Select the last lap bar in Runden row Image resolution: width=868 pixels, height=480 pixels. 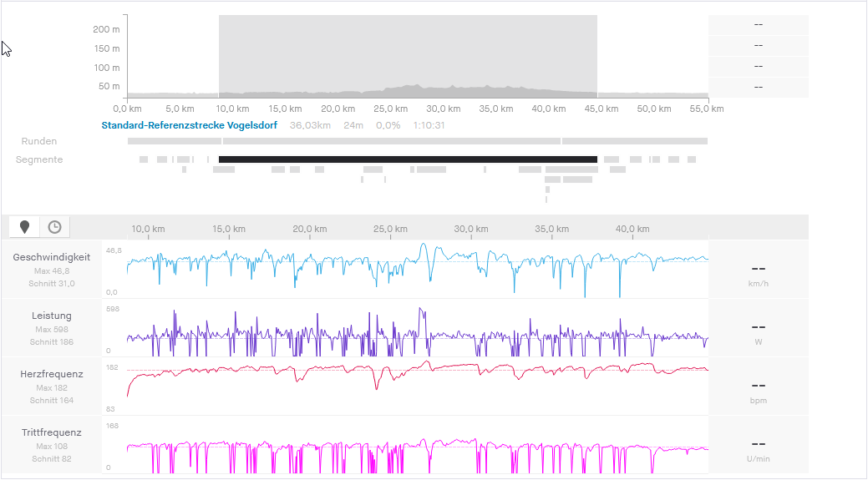(x=635, y=141)
